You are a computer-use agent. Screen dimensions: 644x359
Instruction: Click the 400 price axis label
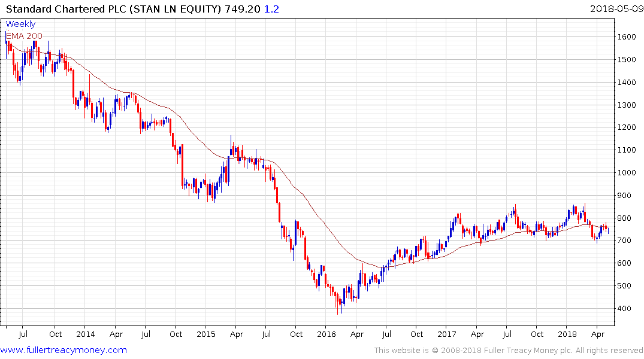coord(624,309)
